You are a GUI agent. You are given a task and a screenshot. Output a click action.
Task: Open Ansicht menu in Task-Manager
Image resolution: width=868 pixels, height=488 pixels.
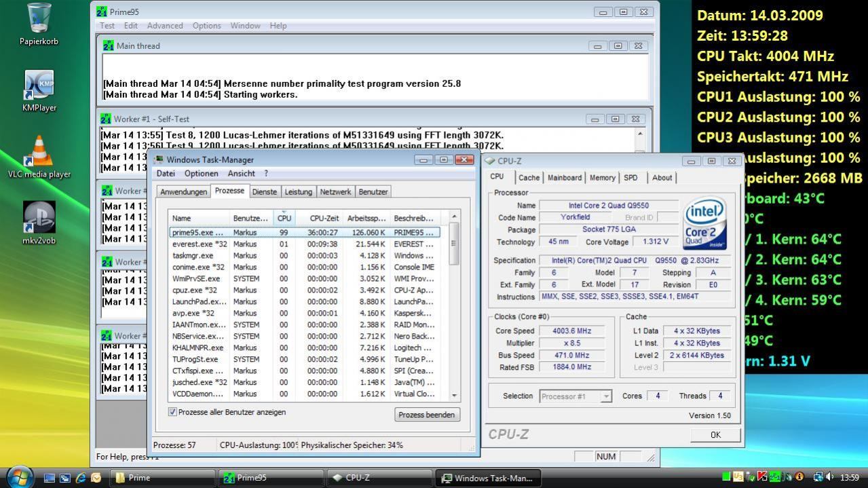point(241,174)
